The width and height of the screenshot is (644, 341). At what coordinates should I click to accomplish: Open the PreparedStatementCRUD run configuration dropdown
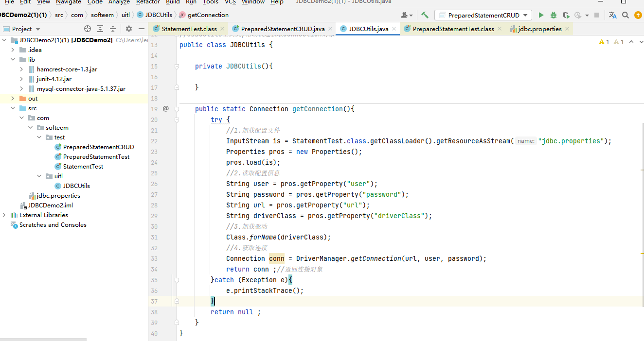coord(483,15)
